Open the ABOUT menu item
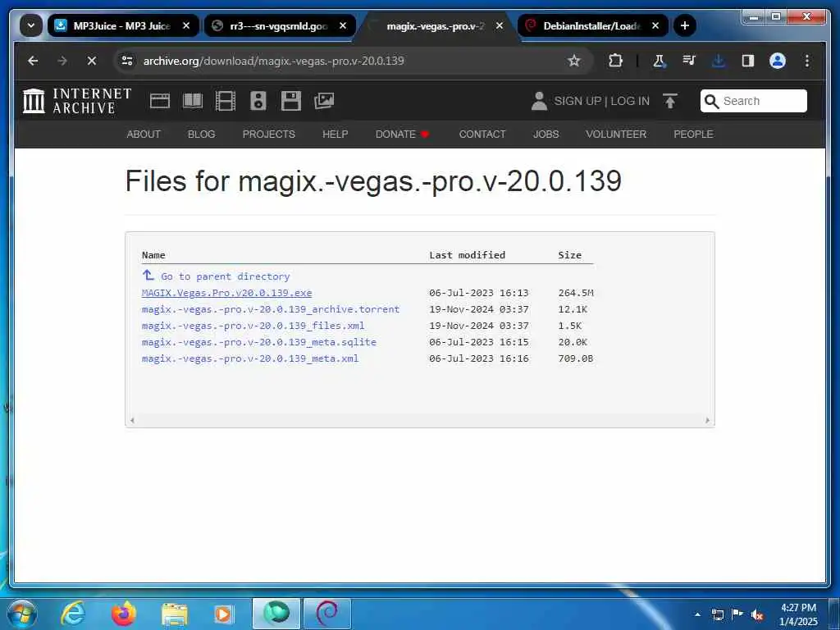The image size is (840, 630). [144, 134]
